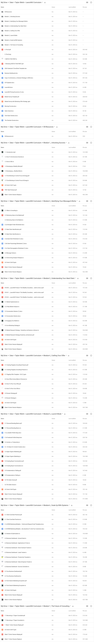94x644 pixels.
Task: Select 4.4 Dossier Strategy.pdf file row
Action: (47, 393)
